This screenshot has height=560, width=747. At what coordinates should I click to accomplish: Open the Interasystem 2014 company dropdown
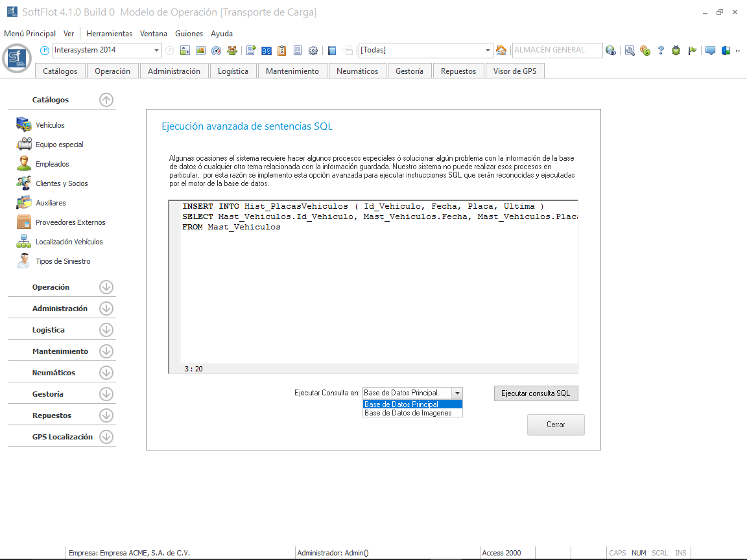click(157, 51)
